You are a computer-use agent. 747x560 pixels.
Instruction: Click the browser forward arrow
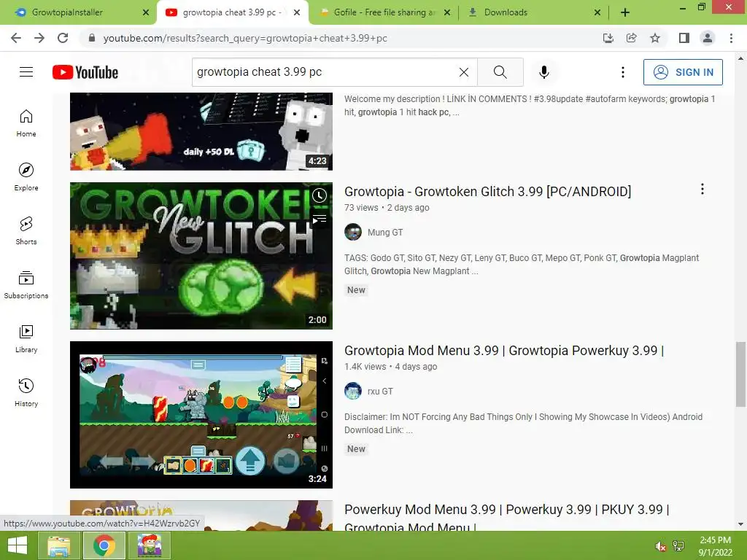39,38
